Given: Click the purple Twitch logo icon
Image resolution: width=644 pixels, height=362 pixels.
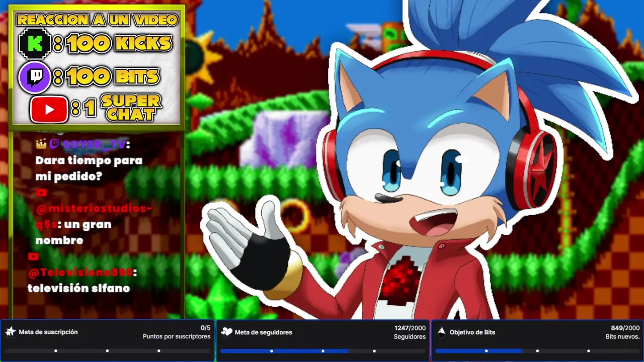Looking at the screenshot, I should tap(34, 77).
